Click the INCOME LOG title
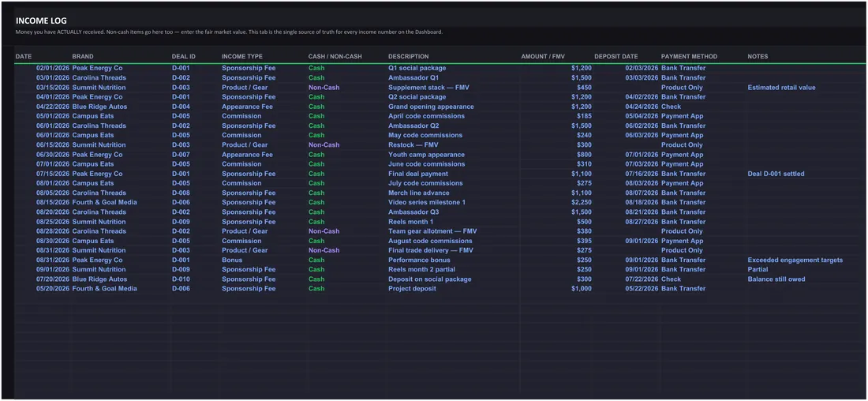Viewport: 868px width, 401px height. pyautogui.click(x=42, y=21)
